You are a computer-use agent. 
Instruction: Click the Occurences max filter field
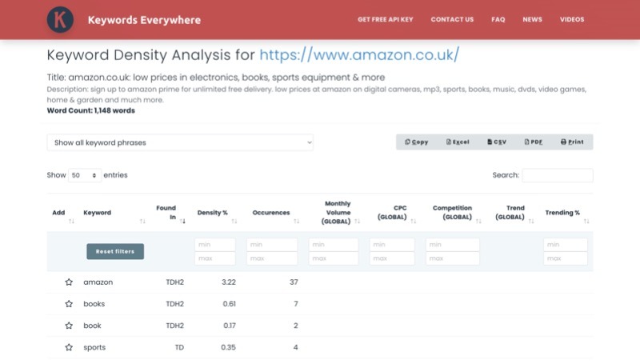272,258
